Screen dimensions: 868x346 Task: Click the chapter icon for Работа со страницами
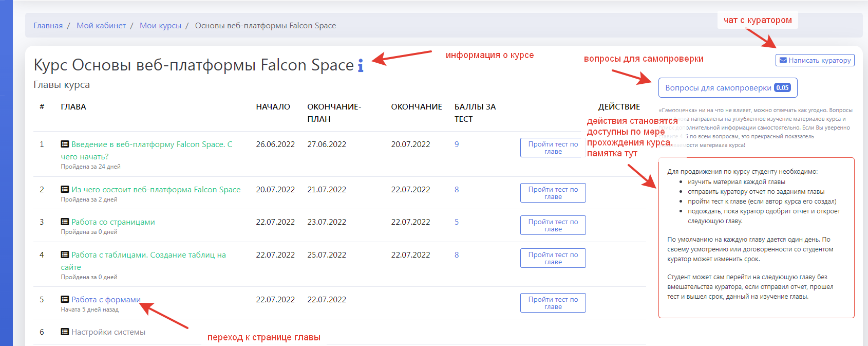[65, 222]
